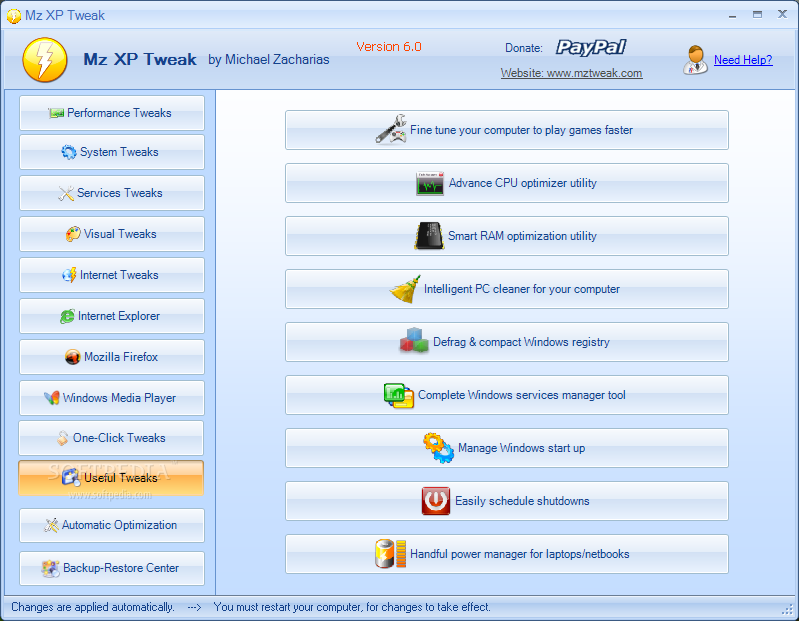The width and height of the screenshot is (799, 621).
Task: Open Services Tweaks section
Action: 112,193
